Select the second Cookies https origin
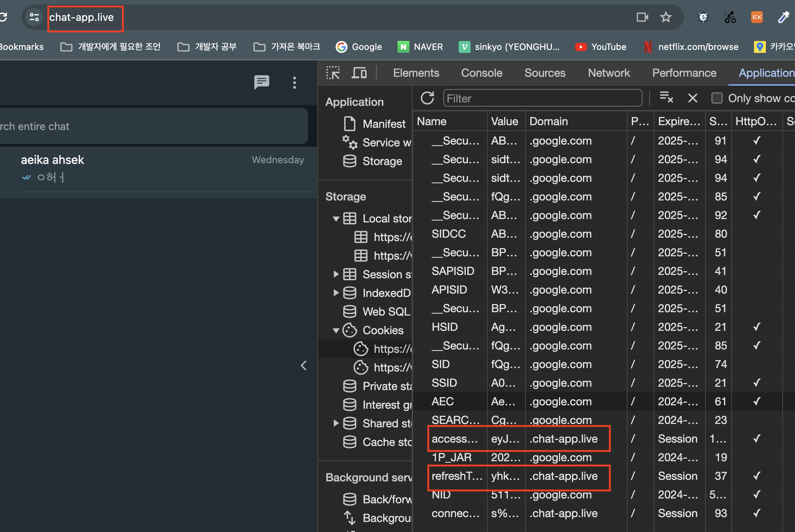This screenshot has height=532, width=795. 383,367
